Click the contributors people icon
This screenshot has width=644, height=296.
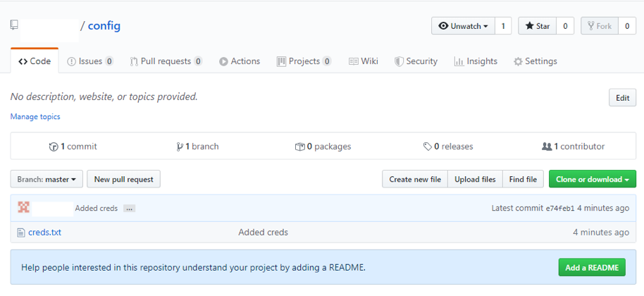(x=547, y=147)
